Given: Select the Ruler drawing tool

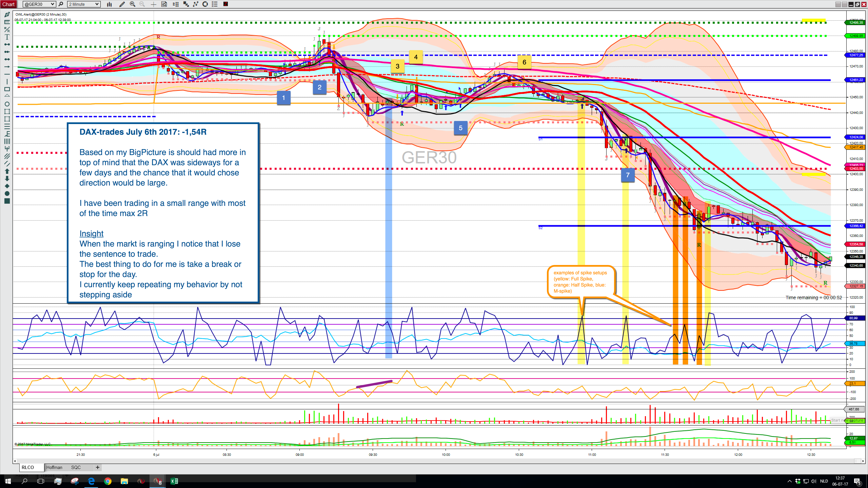Looking at the screenshot, I should 7,22.
